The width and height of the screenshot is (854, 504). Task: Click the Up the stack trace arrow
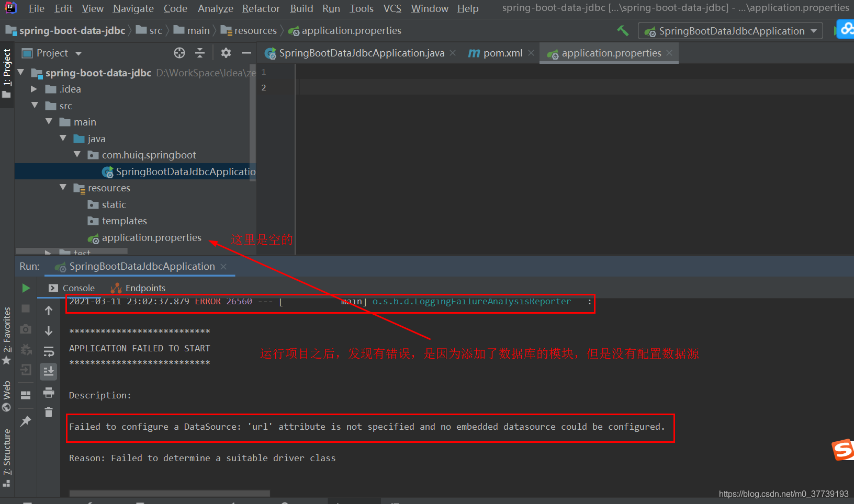click(49, 311)
